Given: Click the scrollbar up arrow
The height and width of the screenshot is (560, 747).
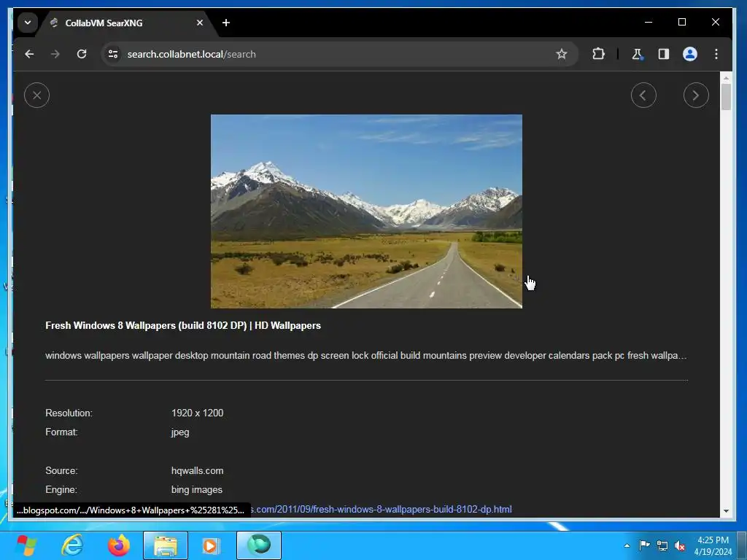Looking at the screenshot, I should [x=726, y=77].
